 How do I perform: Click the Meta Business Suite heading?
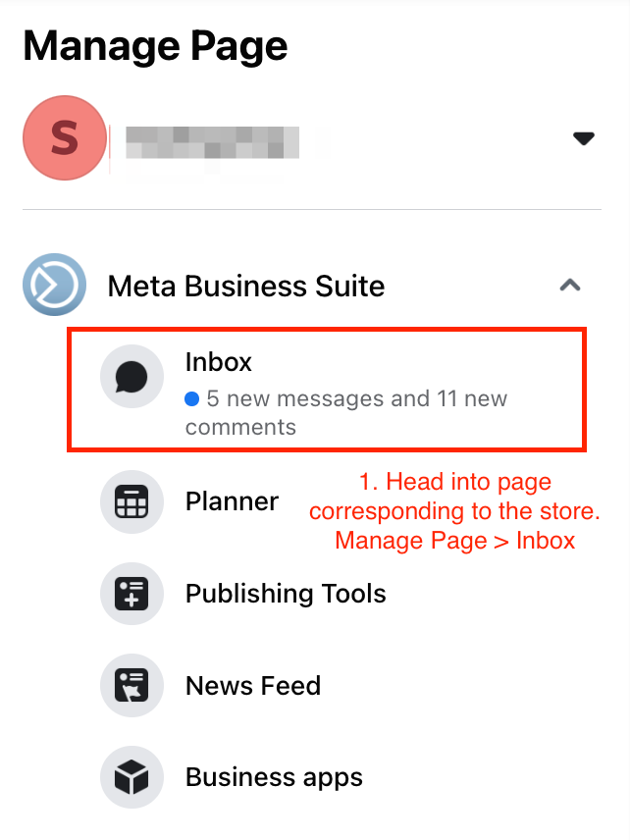click(246, 286)
